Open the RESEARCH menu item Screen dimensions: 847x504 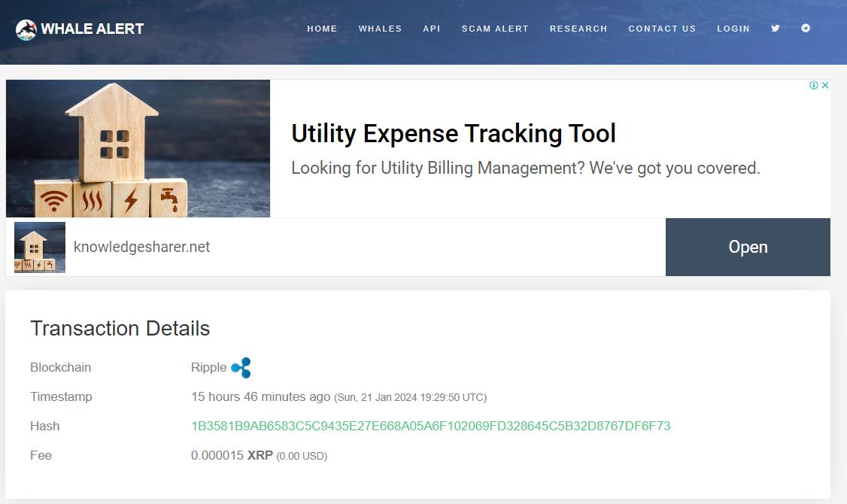pos(578,29)
